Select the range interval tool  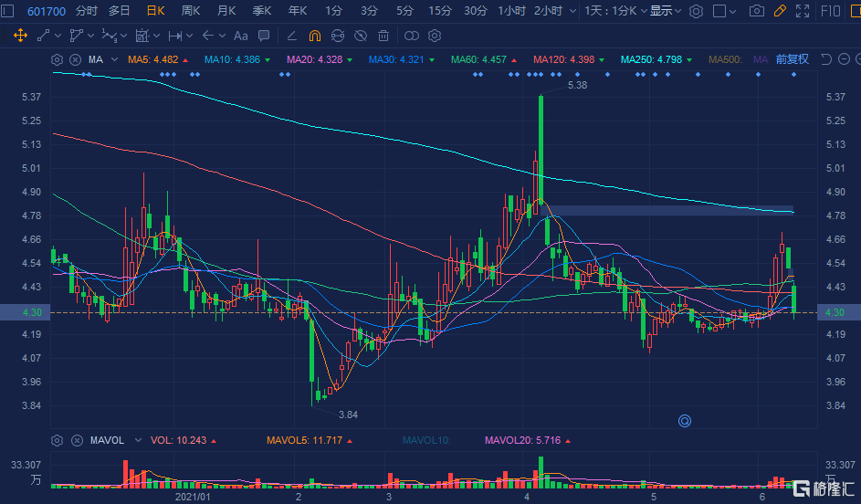click(175, 37)
